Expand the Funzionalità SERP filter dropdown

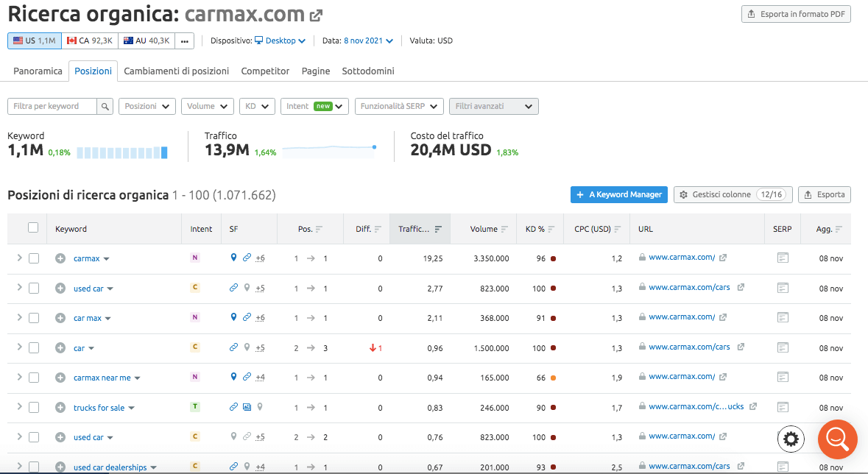coord(399,107)
